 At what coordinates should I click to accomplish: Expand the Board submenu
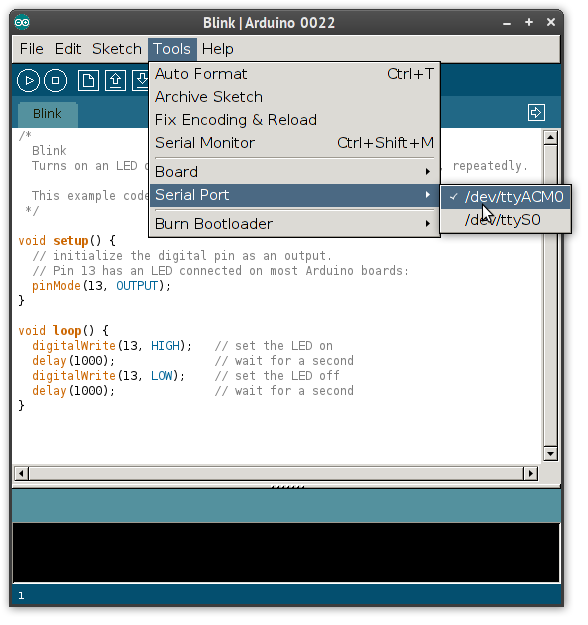[x=294, y=172]
